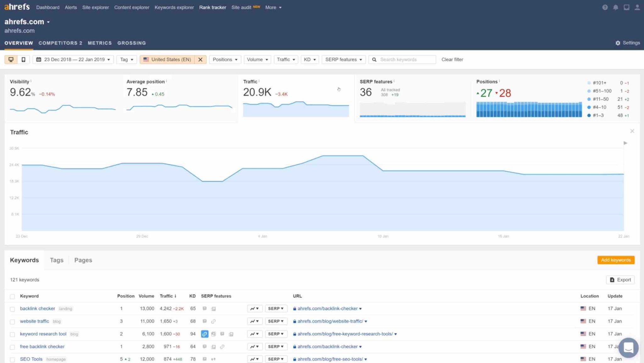The height and width of the screenshot is (363, 644).
Task: Click the chart play arrow icon
Action: 625,143
